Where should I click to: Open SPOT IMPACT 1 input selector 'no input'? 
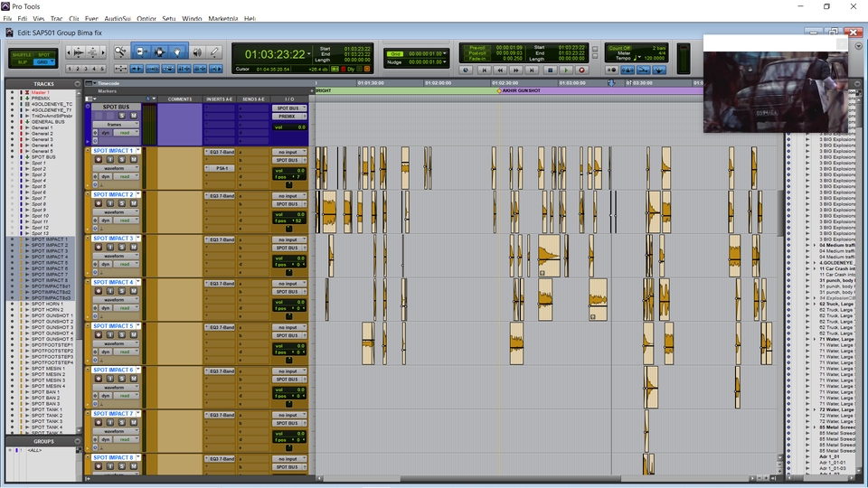[x=289, y=152]
